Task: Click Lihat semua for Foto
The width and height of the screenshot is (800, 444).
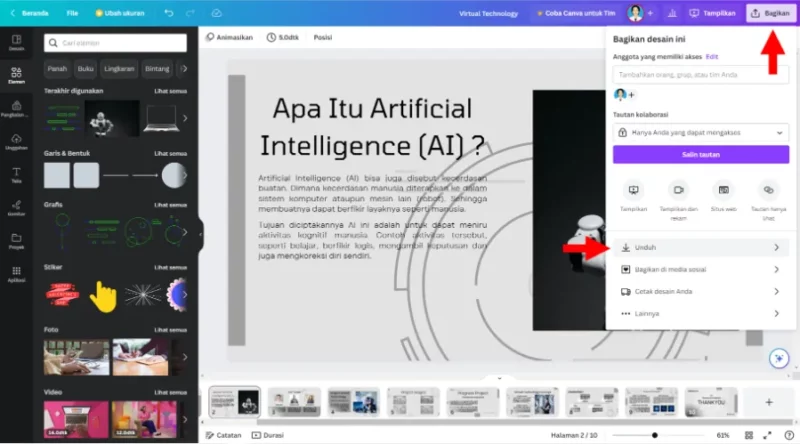Action: click(x=170, y=330)
